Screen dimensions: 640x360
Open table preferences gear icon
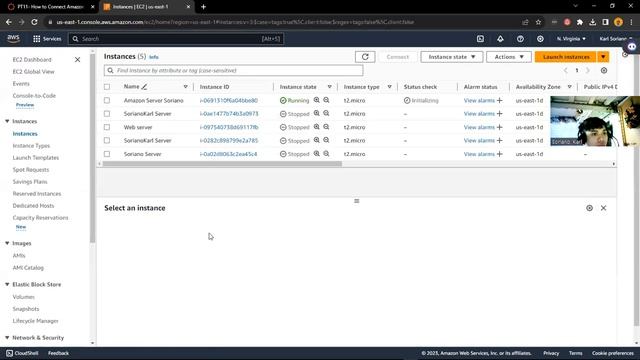coord(604,70)
